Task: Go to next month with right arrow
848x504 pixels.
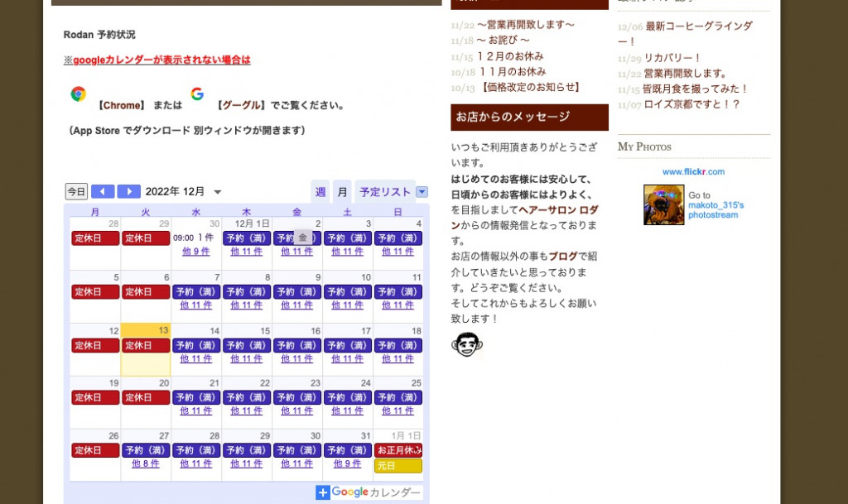Action: pos(128,191)
